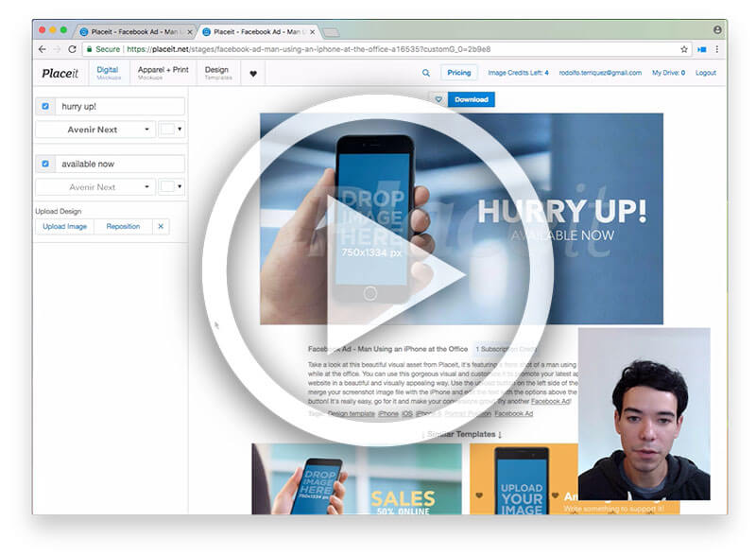Select the second Placeit browser tab

pos(258,32)
